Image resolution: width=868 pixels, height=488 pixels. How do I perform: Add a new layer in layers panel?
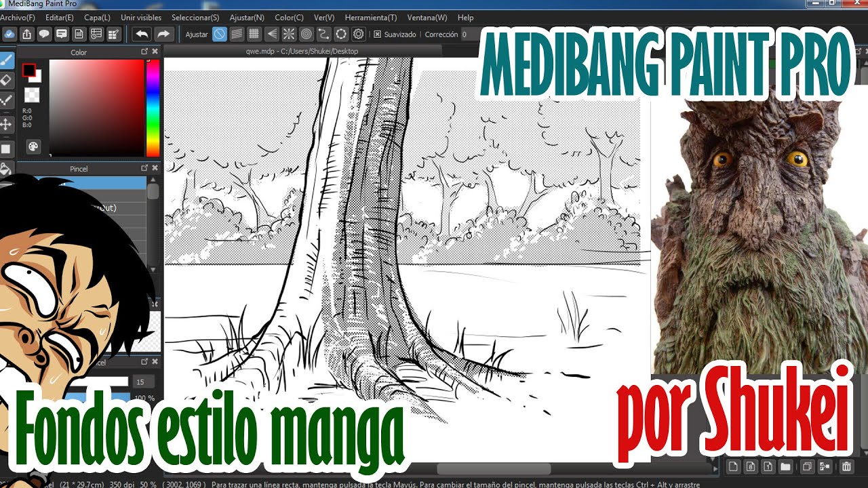(x=733, y=466)
